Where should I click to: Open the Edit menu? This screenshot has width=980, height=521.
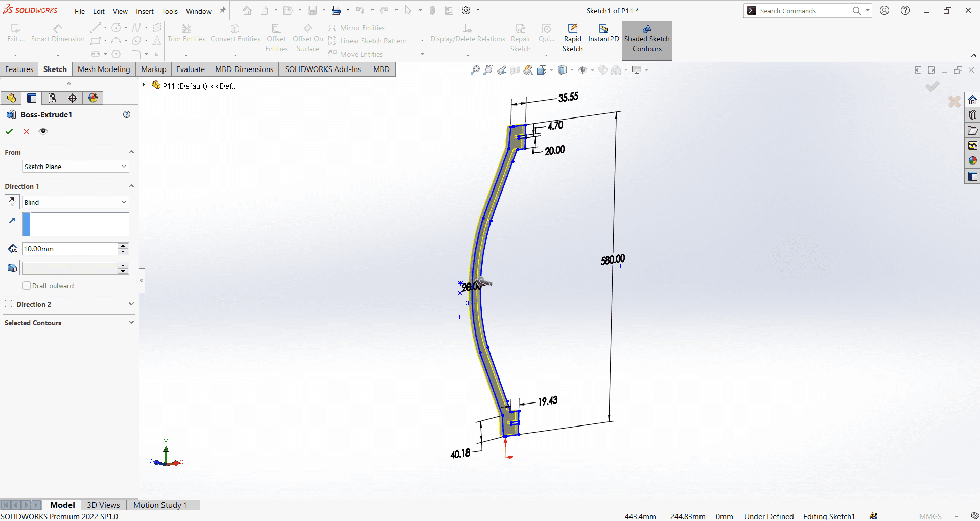tap(99, 11)
